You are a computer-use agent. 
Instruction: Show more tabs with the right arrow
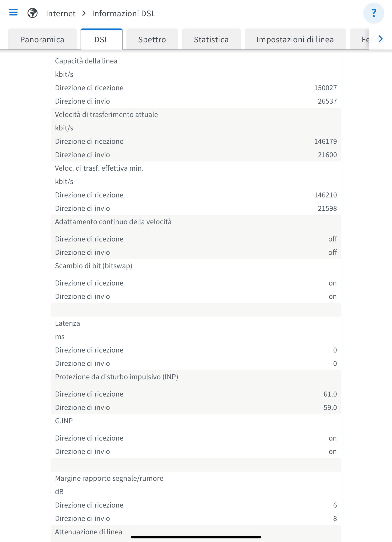coord(381,39)
